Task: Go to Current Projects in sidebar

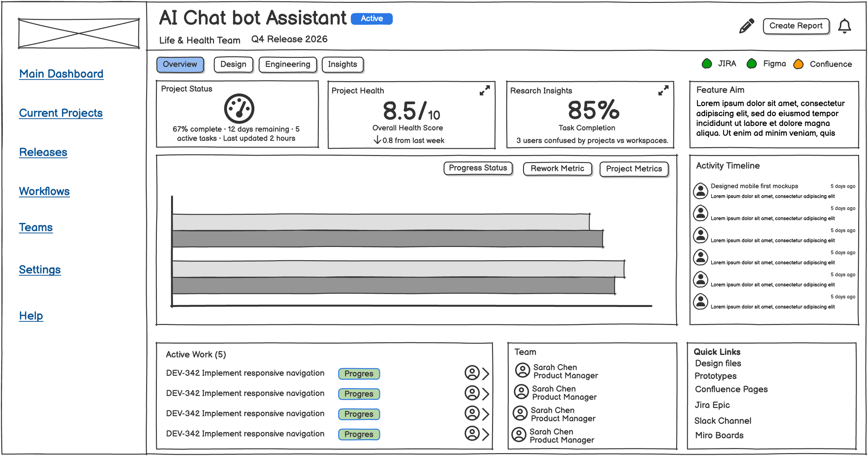Action: pyautogui.click(x=61, y=113)
